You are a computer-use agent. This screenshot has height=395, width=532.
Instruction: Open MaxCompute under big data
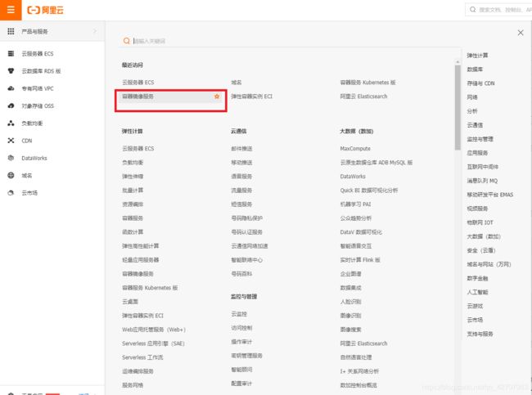pyautogui.click(x=355, y=149)
